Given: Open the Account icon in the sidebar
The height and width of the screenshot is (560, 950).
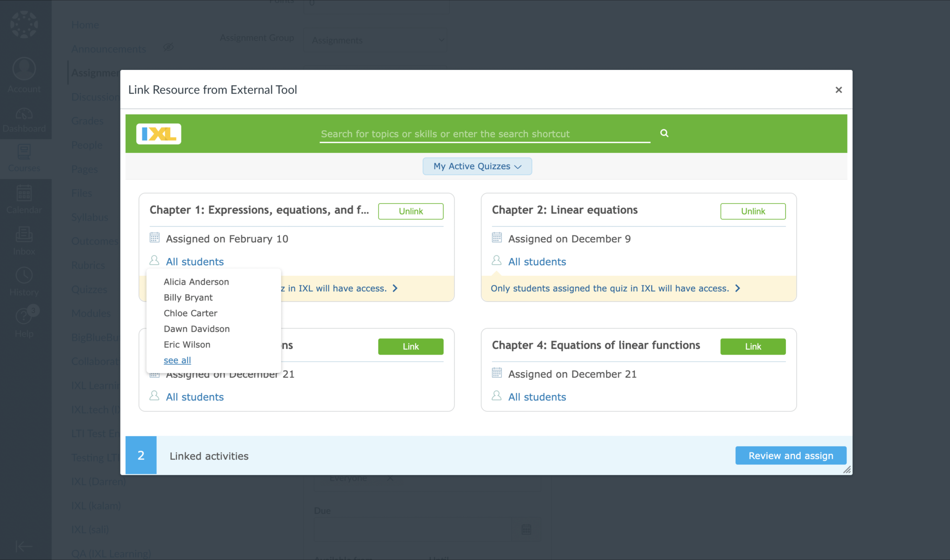Looking at the screenshot, I should click(24, 74).
